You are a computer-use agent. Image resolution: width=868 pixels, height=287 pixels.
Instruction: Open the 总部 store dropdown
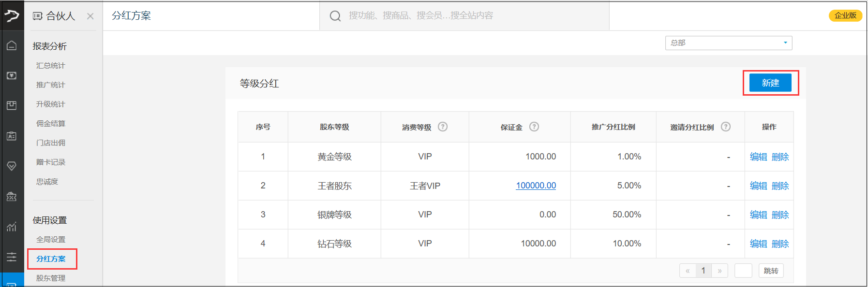(x=728, y=43)
